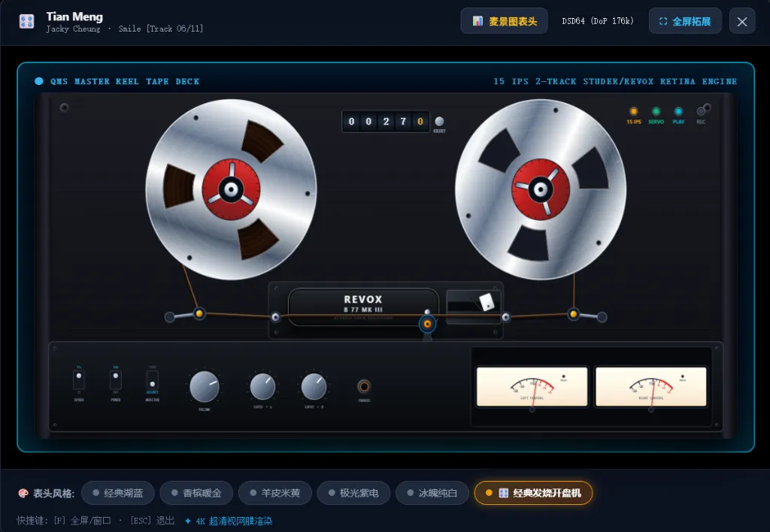Click the left channel VU meter

tap(532, 387)
